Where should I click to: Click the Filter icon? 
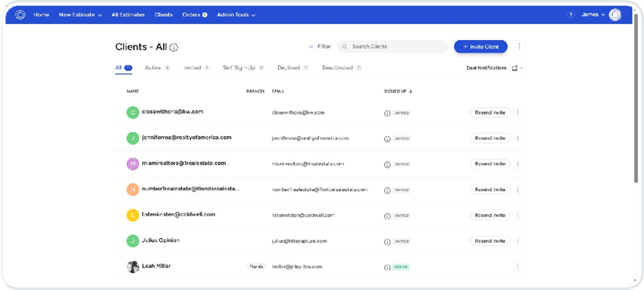point(312,47)
